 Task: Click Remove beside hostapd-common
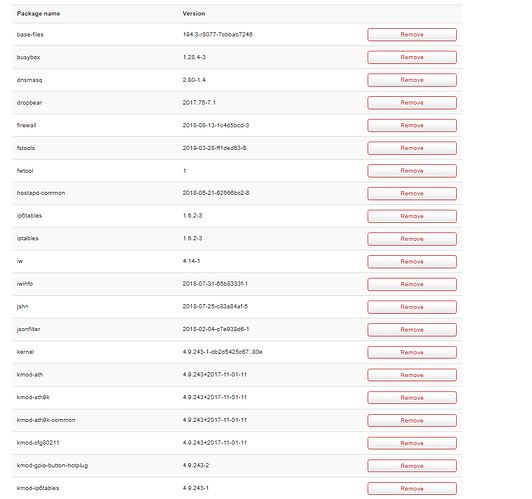click(412, 193)
